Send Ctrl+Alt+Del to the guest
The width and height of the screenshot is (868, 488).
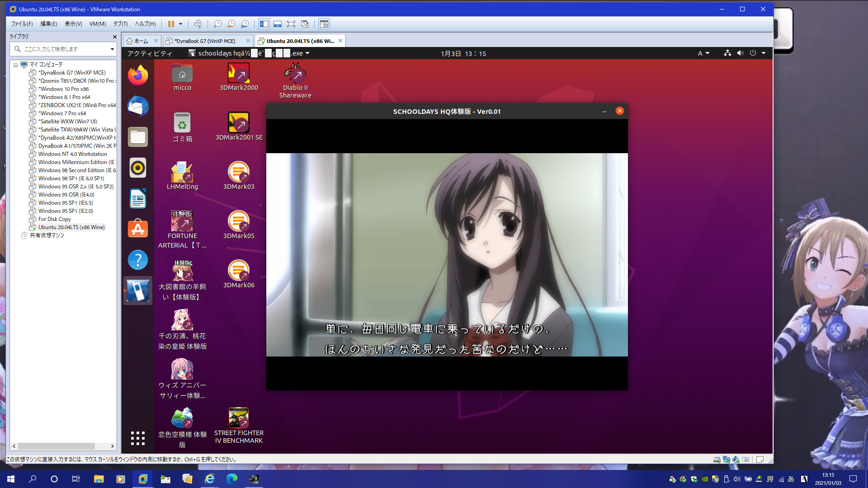coord(198,24)
